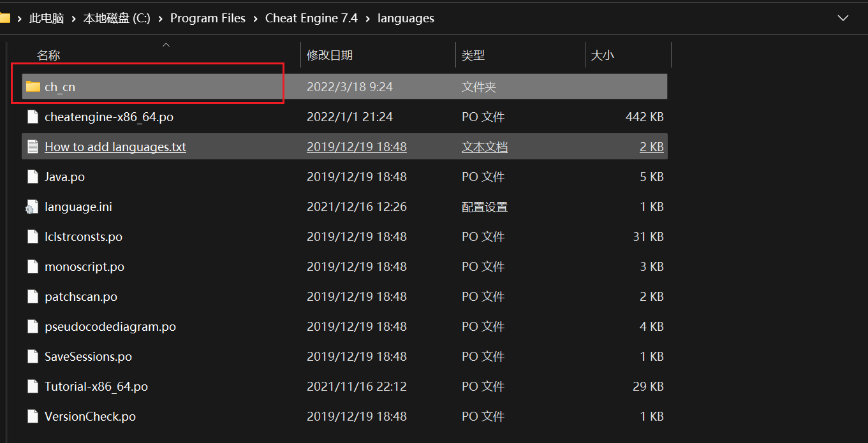Screen dimensions: 868x443
Task: Go to 本地磁盘 (C:) breadcrumb
Action: [117, 18]
